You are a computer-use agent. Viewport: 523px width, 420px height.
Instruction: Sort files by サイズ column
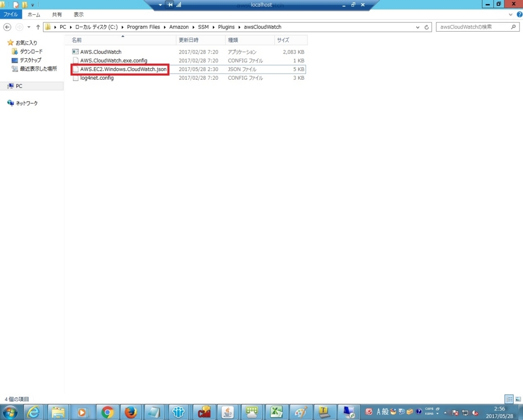click(291, 40)
